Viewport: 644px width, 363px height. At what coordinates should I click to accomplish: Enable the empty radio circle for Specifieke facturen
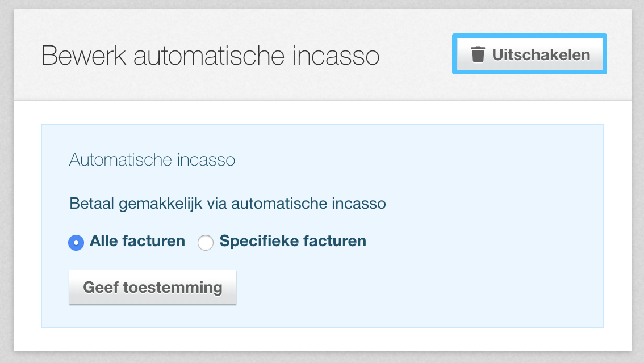pos(205,242)
